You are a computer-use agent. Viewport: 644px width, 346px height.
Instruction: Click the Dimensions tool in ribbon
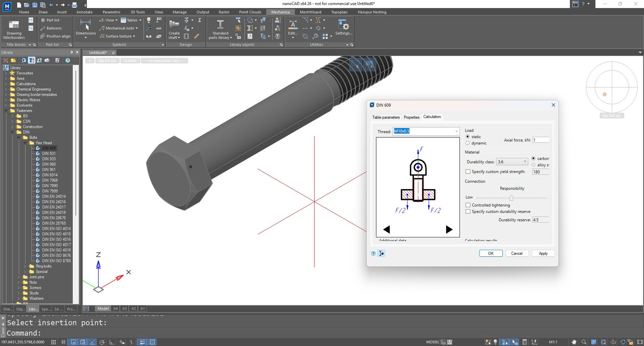(x=86, y=28)
